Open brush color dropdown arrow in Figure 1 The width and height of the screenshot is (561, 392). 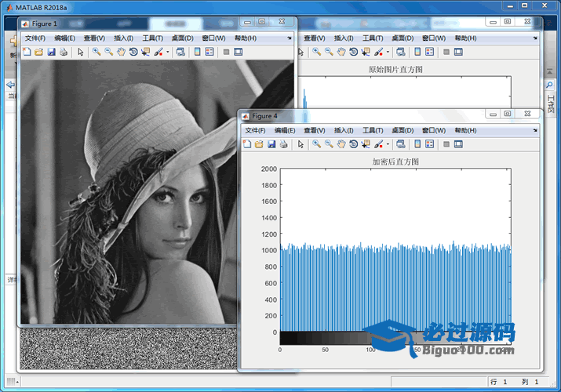167,53
